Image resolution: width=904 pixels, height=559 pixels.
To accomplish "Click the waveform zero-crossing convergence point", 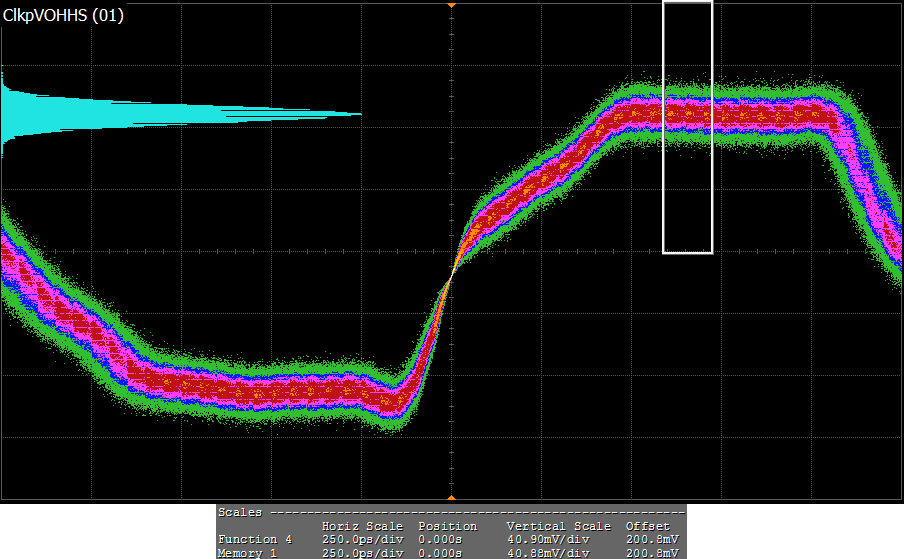I will pos(451,274).
